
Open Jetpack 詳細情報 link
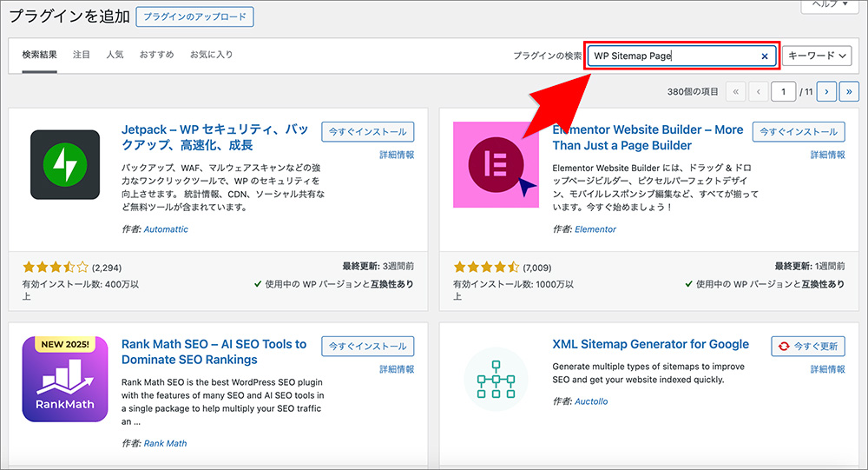point(397,155)
